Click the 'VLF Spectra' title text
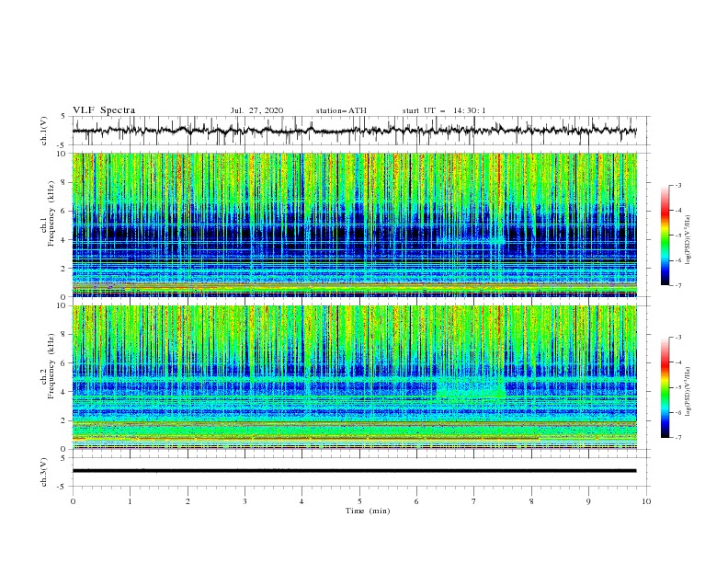Viewport: 728px width, 563px height. 104,110
